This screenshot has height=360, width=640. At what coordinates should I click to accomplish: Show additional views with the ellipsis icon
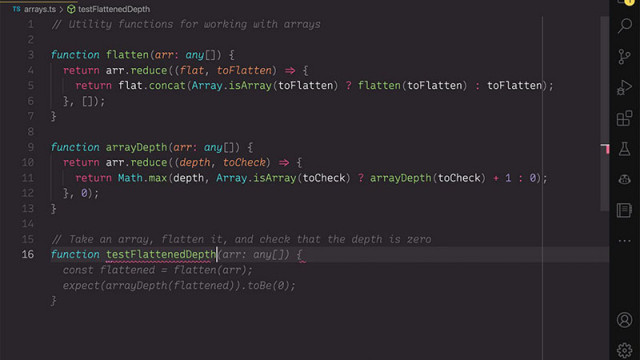point(624,241)
